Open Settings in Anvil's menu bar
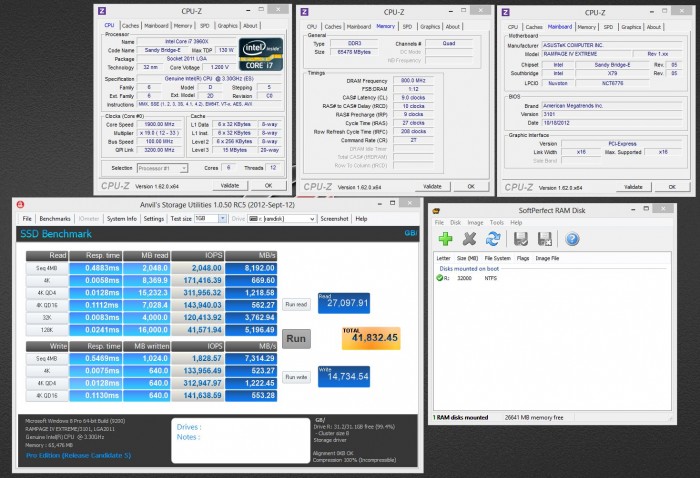700x478 pixels. pos(154,219)
